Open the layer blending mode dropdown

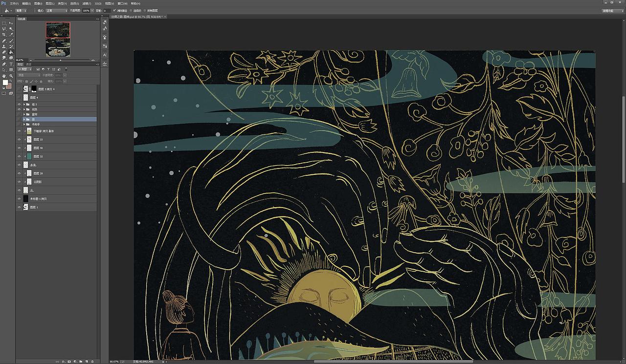(x=29, y=75)
